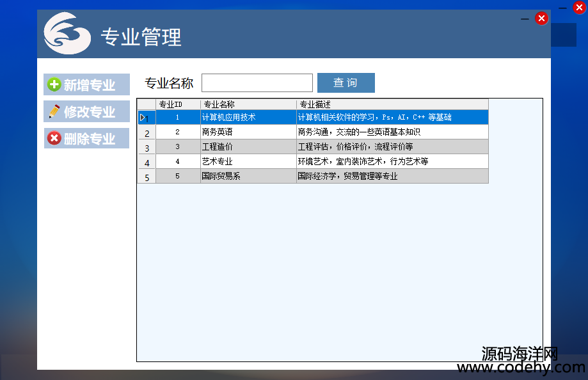Close the 专业管理 window

(x=541, y=19)
